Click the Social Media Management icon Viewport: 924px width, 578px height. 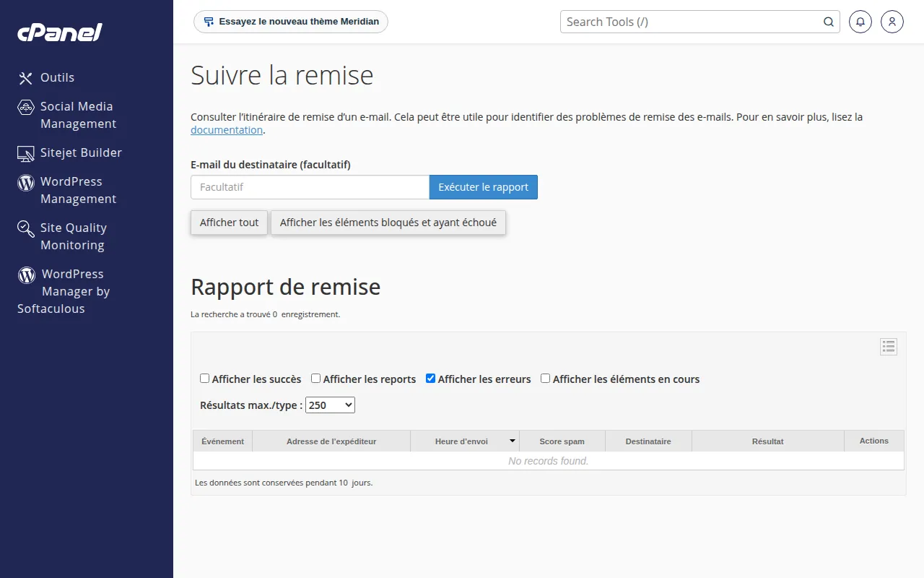pos(26,107)
